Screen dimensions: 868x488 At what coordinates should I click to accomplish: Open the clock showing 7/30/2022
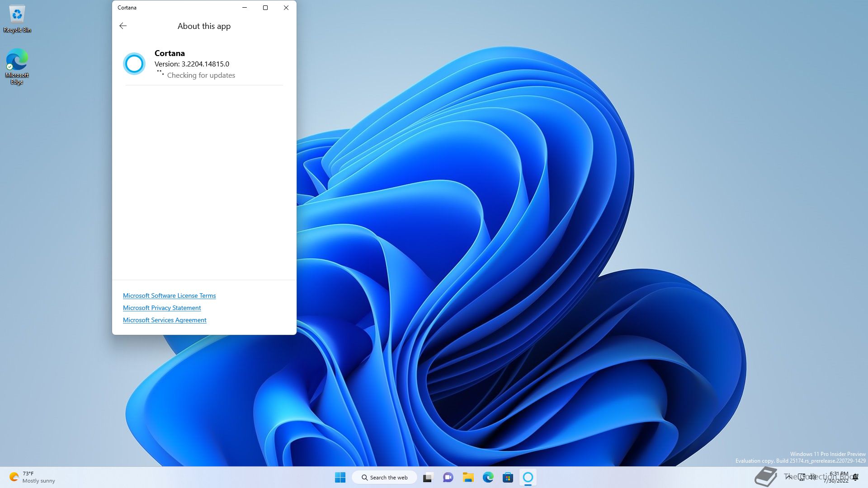(x=836, y=477)
